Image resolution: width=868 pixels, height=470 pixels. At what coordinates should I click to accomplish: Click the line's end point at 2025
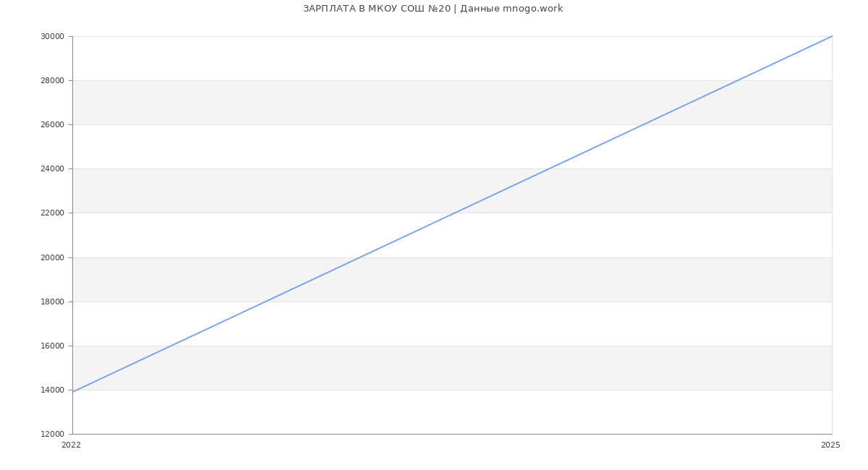coord(832,36)
